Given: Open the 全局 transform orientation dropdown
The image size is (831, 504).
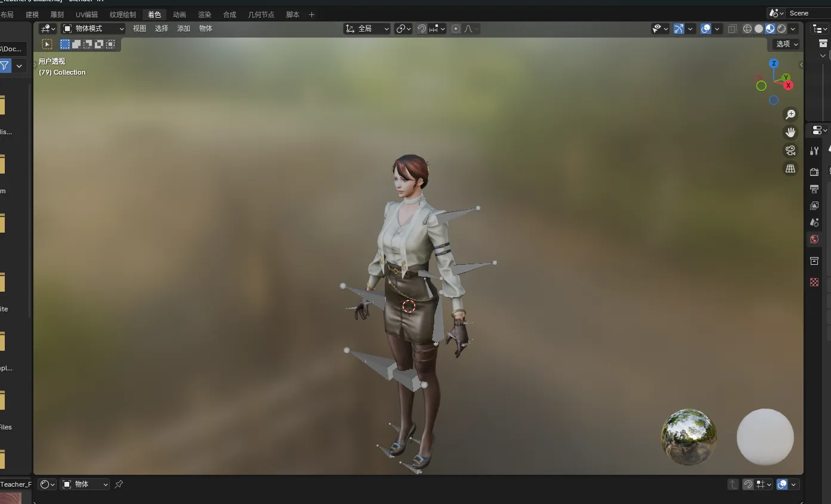Looking at the screenshot, I should pos(367,29).
